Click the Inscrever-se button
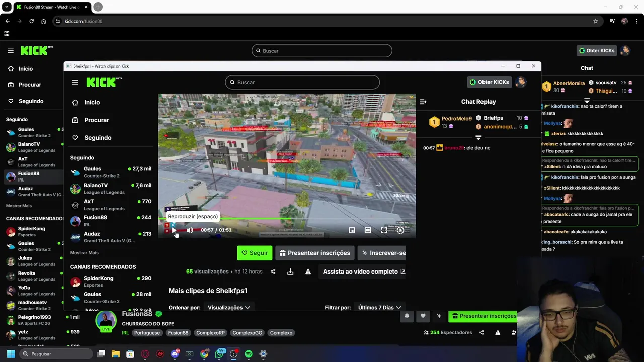 tap(382, 253)
